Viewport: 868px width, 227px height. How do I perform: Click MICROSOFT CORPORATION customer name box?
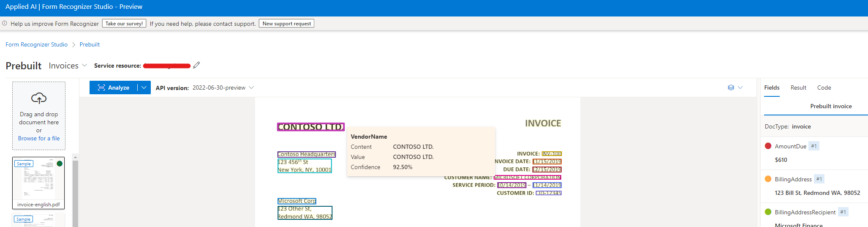point(528,177)
